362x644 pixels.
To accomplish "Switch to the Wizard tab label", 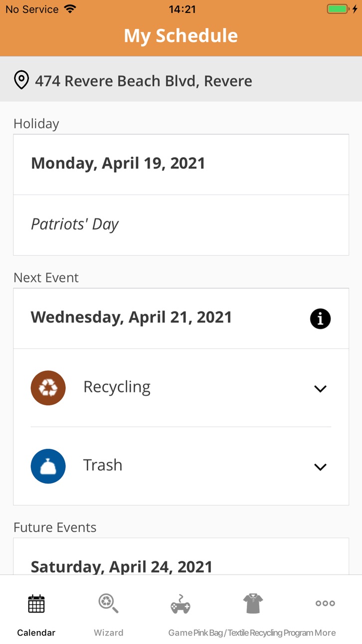I will coord(108,633).
